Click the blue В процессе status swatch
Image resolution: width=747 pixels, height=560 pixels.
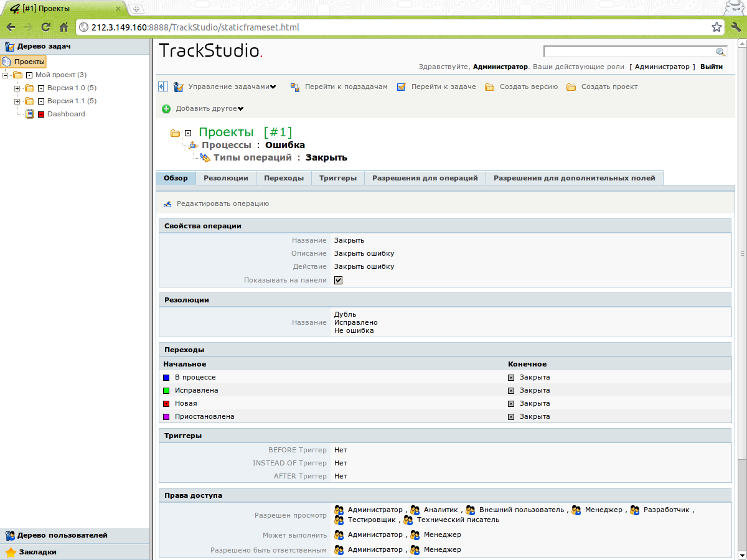coord(166,378)
